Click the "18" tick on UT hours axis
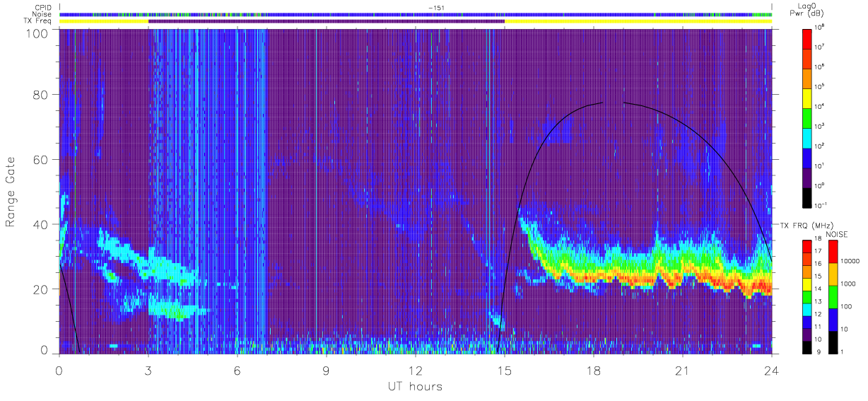868x401 pixels. 593,371
